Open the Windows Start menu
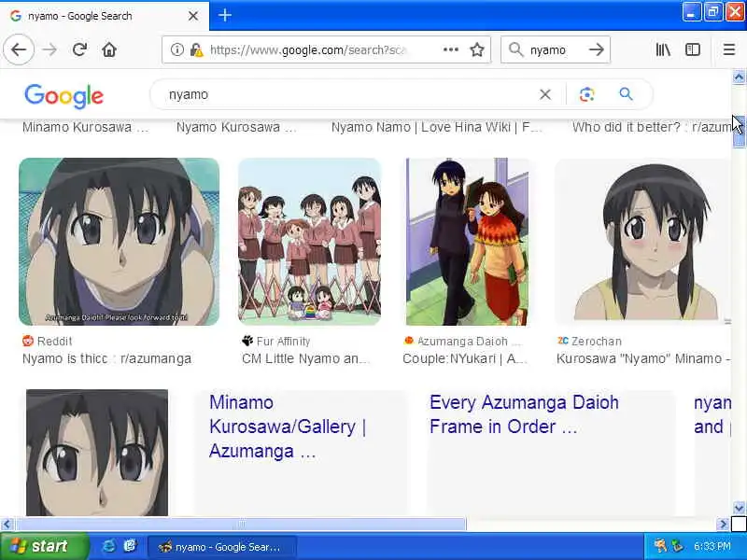Image resolution: width=747 pixels, height=560 pixels. [x=44, y=546]
